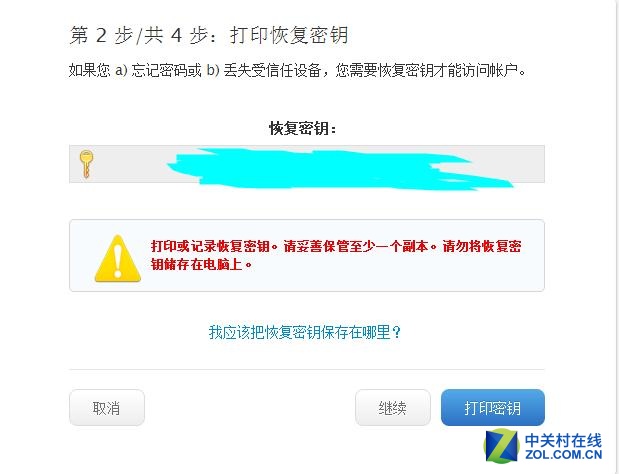This screenshot has width=619, height=474.
Task: Click the green ZOL Z logo
Action: pyautogui.click(x=501, y=446)
